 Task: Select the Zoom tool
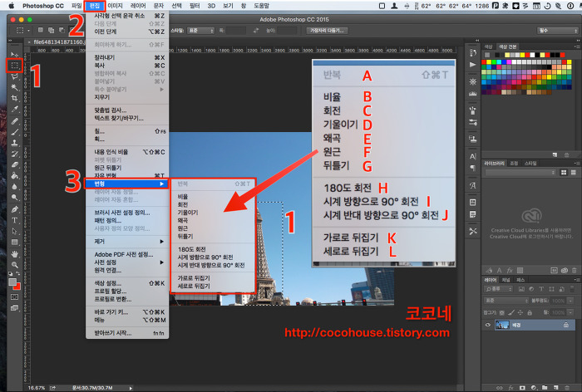click(14, 265)
